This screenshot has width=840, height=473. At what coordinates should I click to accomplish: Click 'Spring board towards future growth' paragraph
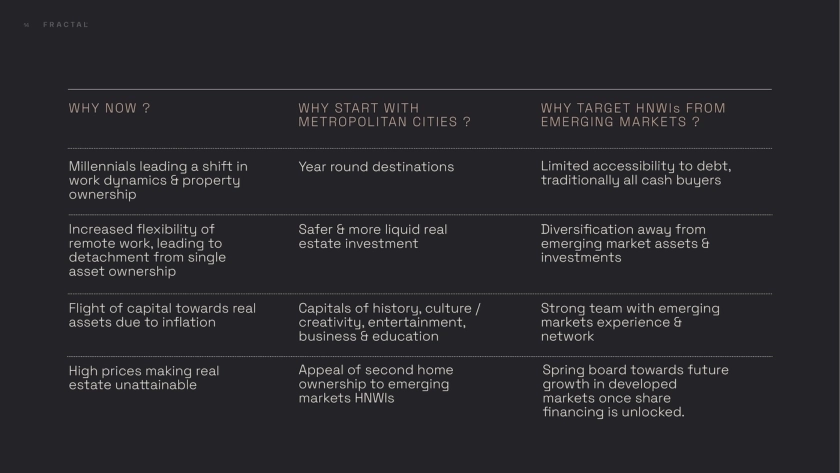click(x=635, y=391)
